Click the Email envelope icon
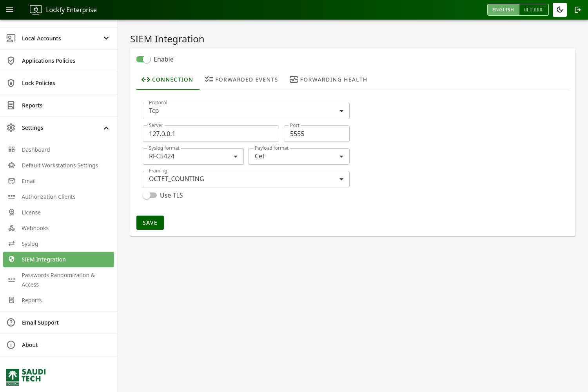Image resolution: width=588 pixels, height=392 pixels. pos(12,181)
